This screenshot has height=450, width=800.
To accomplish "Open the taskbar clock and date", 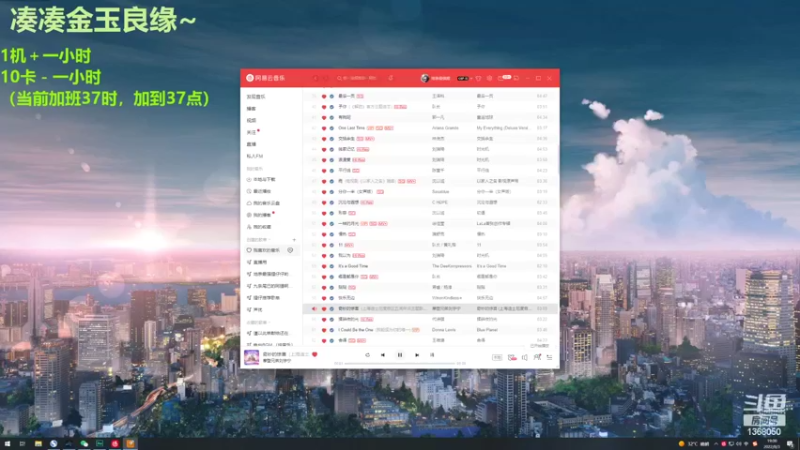I will point(772,444).
